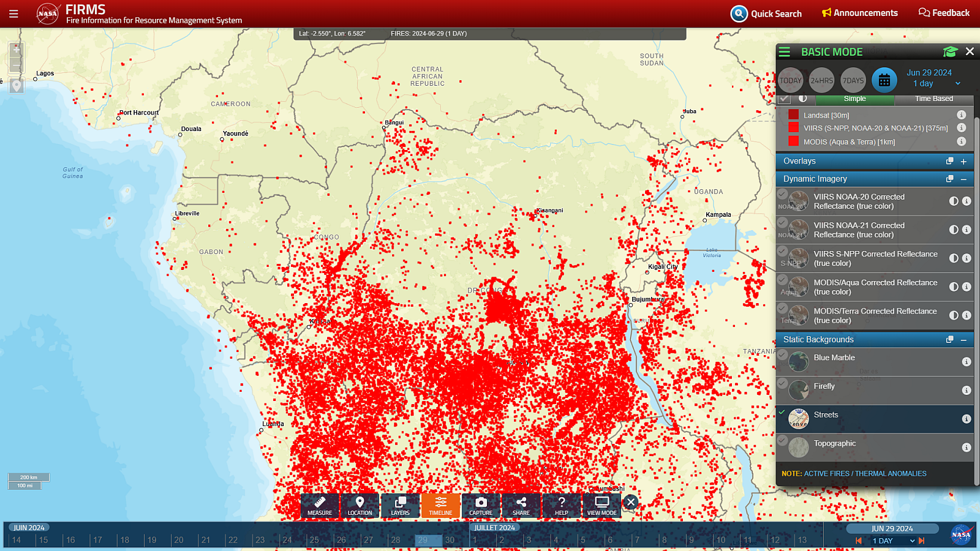Open the Help tool
The width and height of the screenshot is (980, 551).
pos(562,506)
